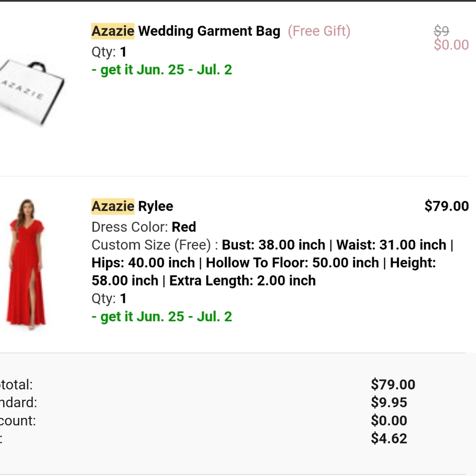Select the crossed-out $9 original price
Image resolution: width=476 pixels, height=476 pixels.
tap(441, 30)
